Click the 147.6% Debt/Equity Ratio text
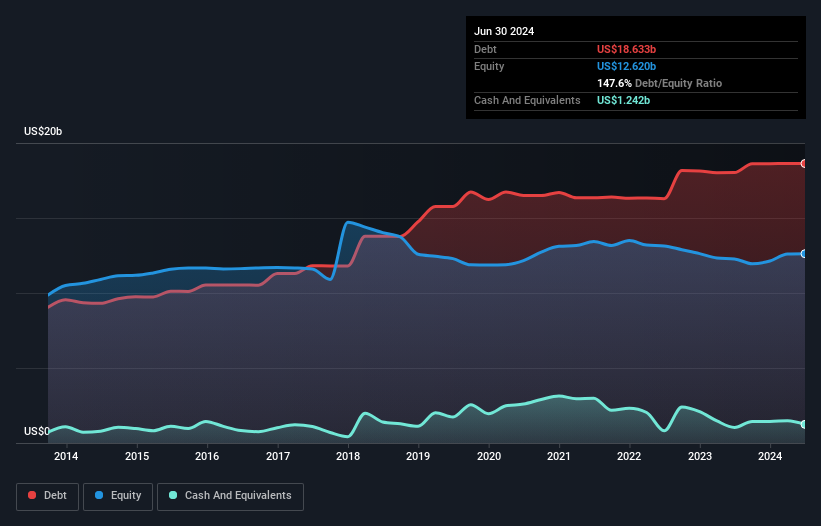Screen dimensions: 821x526 (x=659, y=83)
